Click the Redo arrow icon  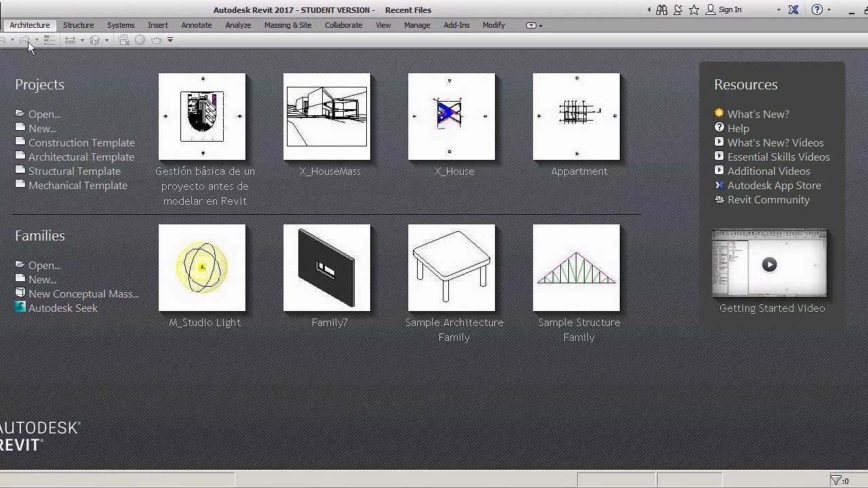click(x=24, y=40)
